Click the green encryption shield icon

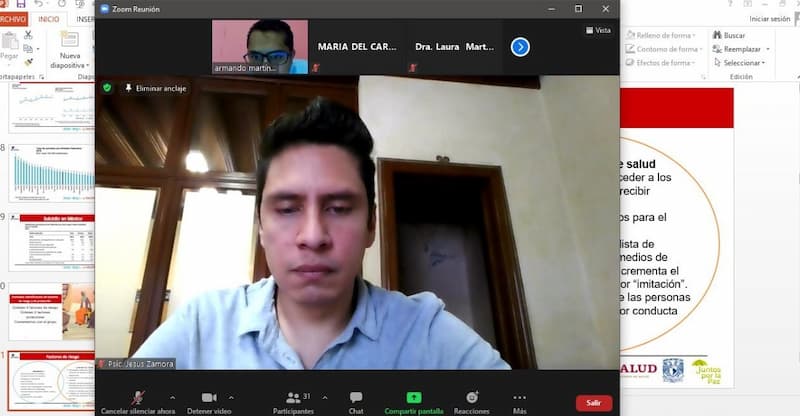(107, 88)
